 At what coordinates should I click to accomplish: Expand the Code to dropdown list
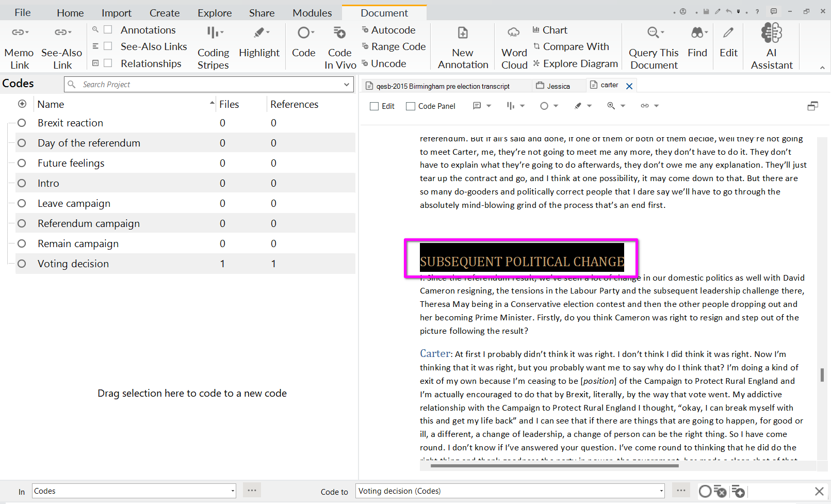[x=661, y=491]
